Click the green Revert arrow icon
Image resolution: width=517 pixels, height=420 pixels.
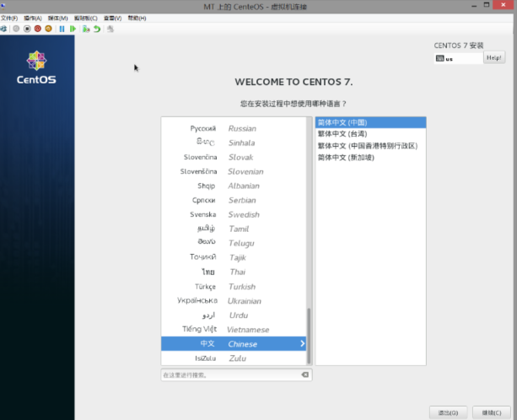(x=97, y=29)
